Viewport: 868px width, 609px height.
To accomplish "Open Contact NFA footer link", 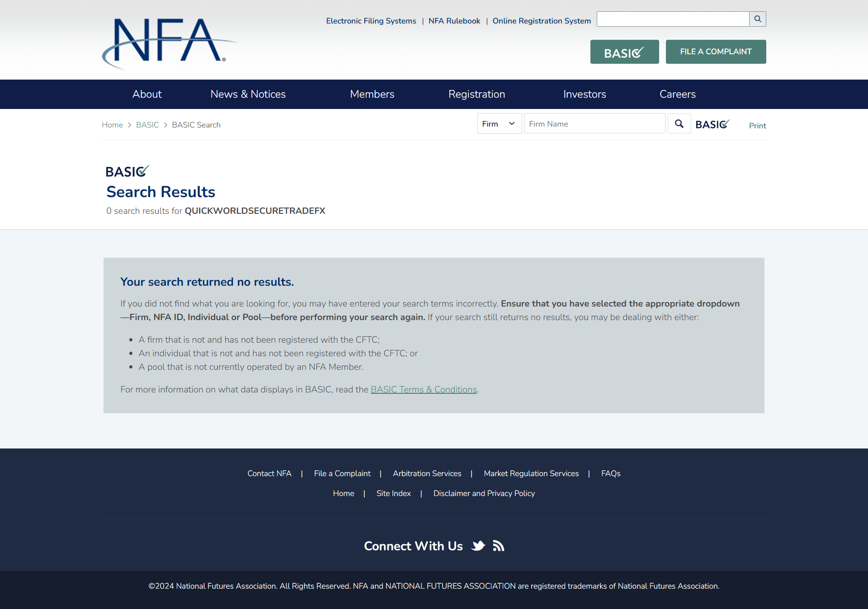I will (x=269, y=473).
